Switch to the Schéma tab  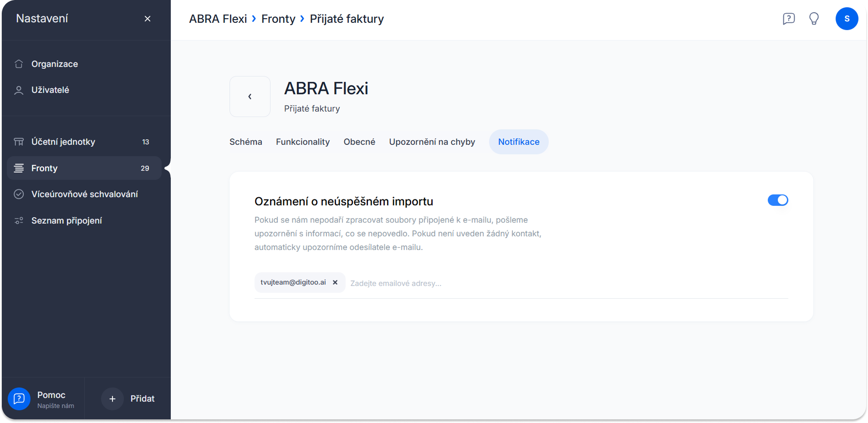coord(246,142)
